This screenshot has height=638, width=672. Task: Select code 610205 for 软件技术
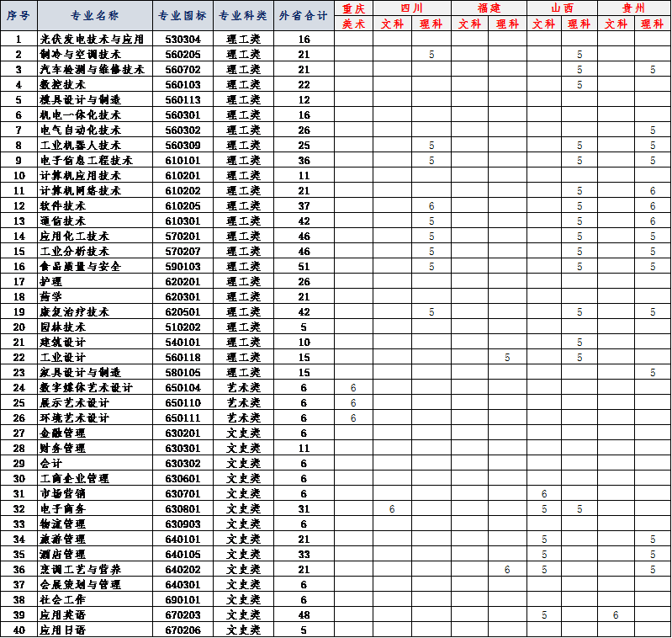[x=183, y=206]
